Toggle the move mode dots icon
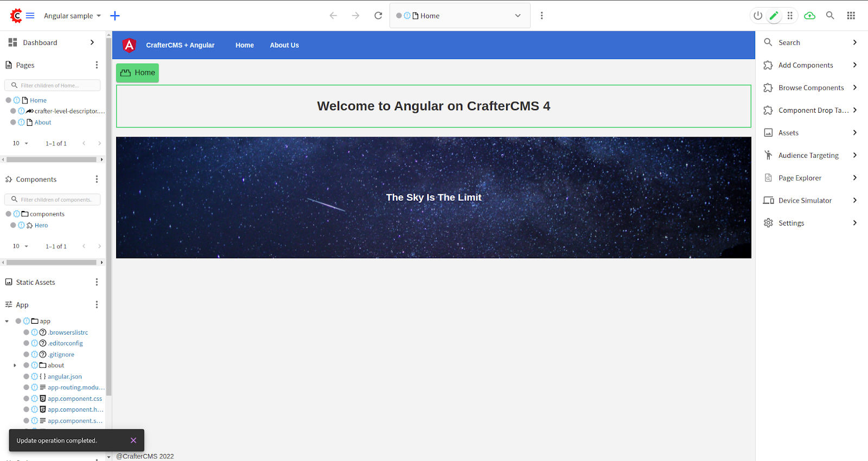Viewport: 868px width, 461px height. pos(790,16)
